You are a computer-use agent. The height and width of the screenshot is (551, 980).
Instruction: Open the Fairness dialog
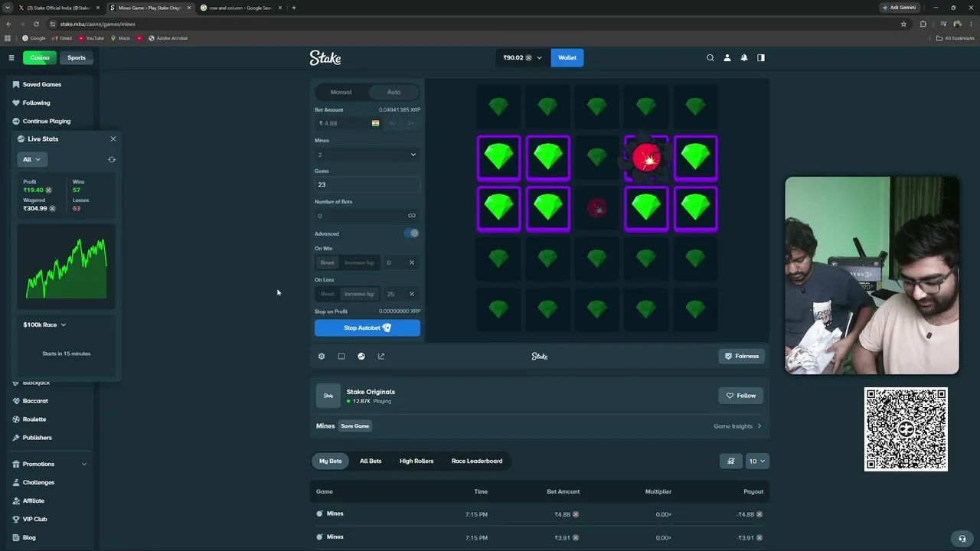click(x=742, y=356)
